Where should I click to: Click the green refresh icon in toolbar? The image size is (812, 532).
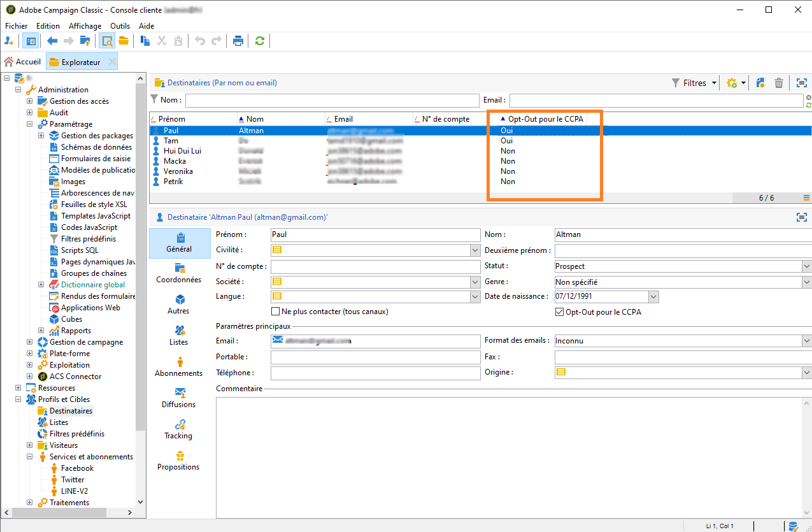point(259,41)
